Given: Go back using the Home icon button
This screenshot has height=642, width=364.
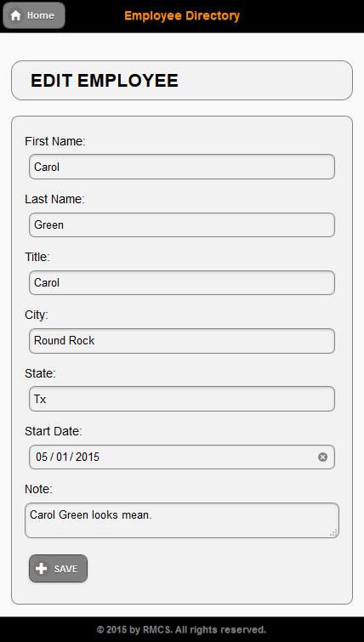Looking at the screenshot, I should (x=34, y=15).
